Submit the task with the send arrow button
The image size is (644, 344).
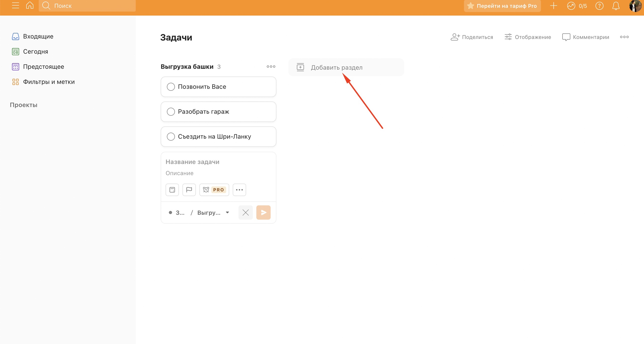pyautogui.click(x=263, y=212)
